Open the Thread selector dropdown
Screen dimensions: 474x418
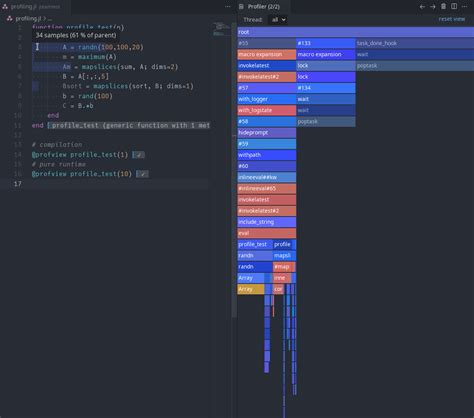click(x=278, y=20)
